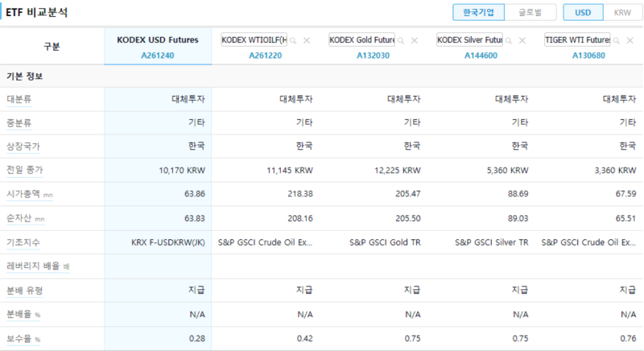Click the 기초지수 row label

[23, 242]
